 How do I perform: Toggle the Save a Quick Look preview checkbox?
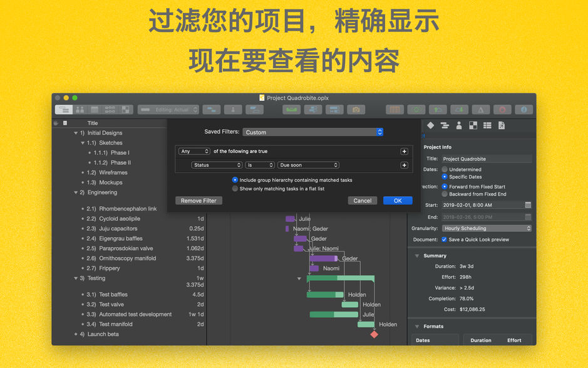445,239
